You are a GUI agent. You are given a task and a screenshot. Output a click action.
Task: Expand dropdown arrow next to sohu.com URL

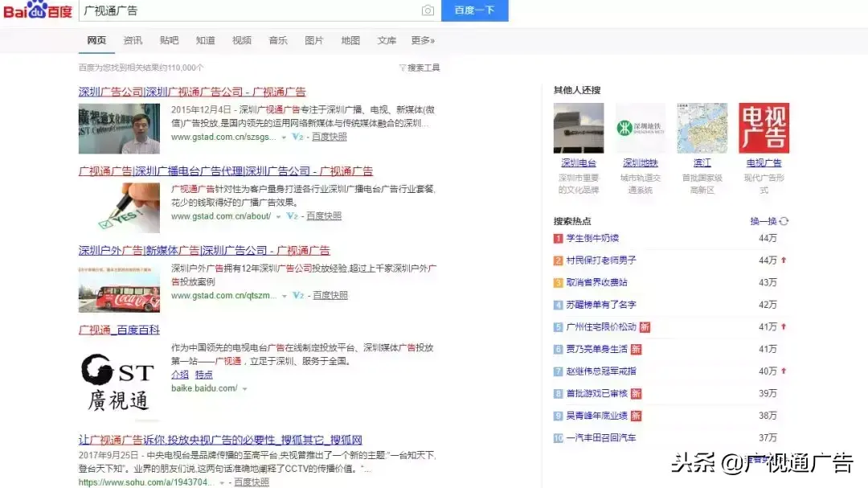pyautogui.click(x=222, y=482)
